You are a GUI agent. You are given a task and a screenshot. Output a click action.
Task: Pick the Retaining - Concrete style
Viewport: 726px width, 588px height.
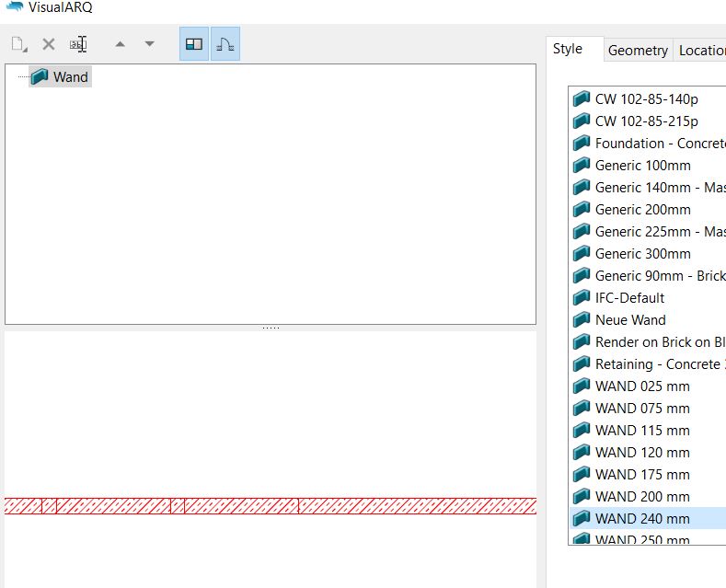[x=648, y=364]
